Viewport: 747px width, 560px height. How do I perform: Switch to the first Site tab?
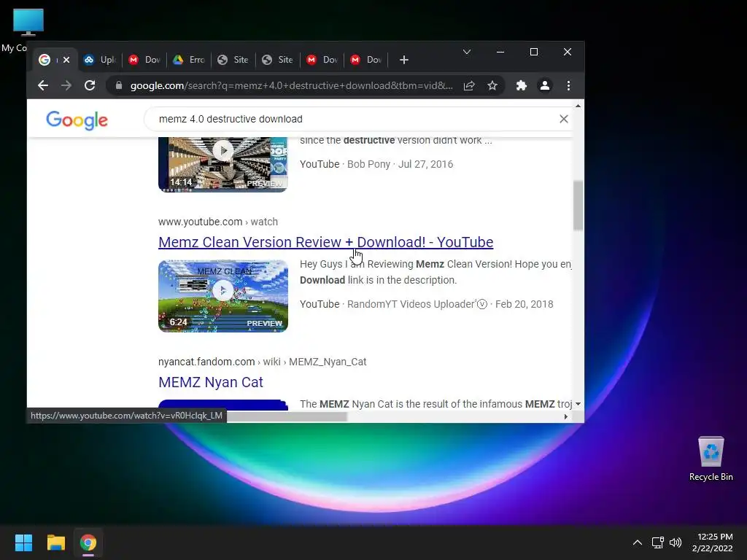point(233,60)
